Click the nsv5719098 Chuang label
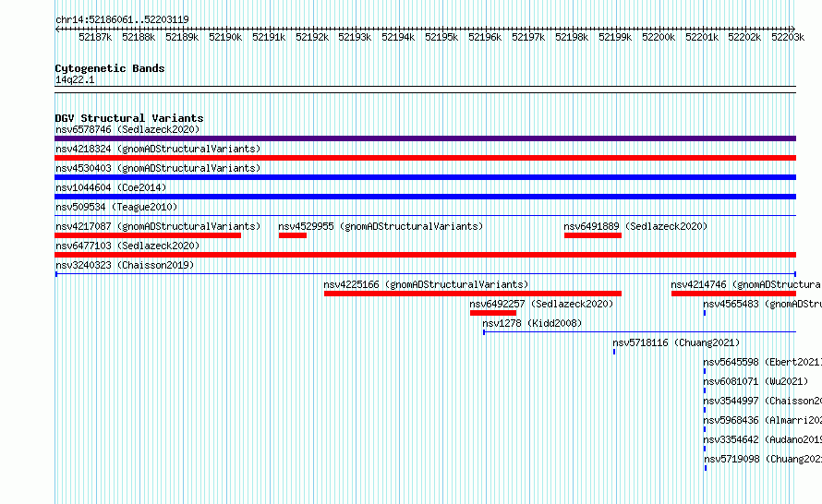The height and width of the screenshot is (504, 822). pyautogui.click(x=763, y=459)
